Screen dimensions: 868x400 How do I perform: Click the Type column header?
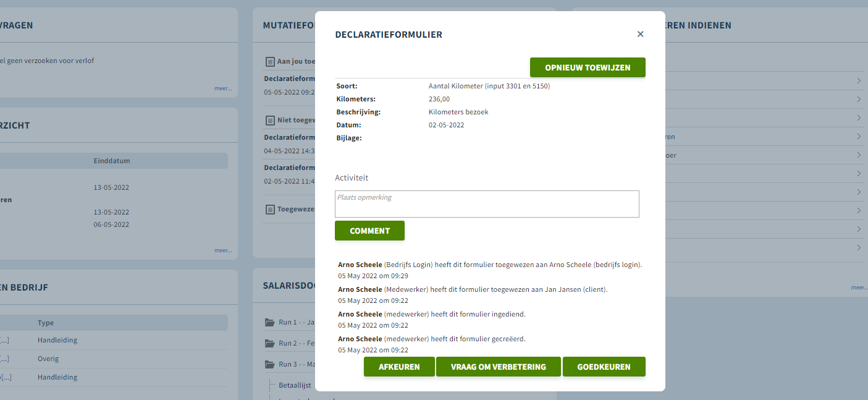[46, 323]
